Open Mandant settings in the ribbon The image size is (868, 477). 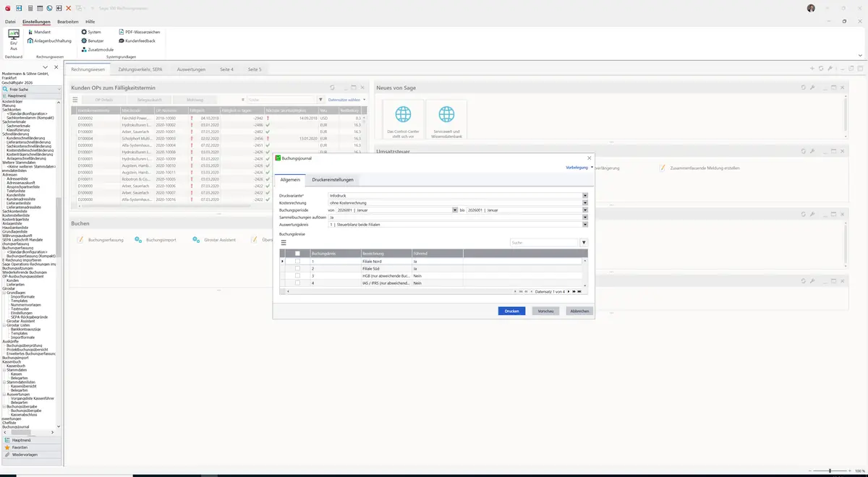[x=40, y=33]
